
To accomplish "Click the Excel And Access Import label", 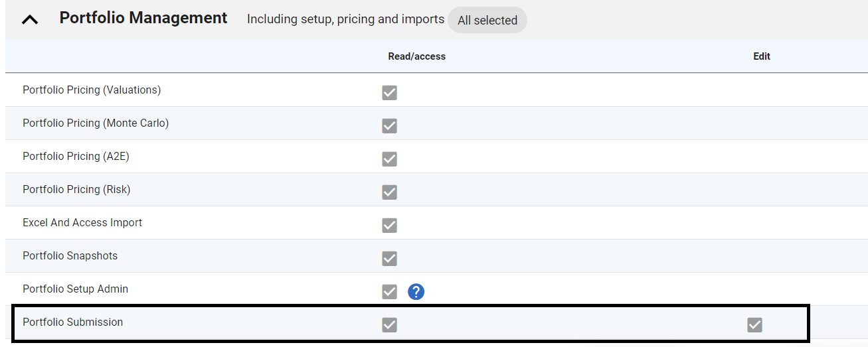I will point(82,223).
